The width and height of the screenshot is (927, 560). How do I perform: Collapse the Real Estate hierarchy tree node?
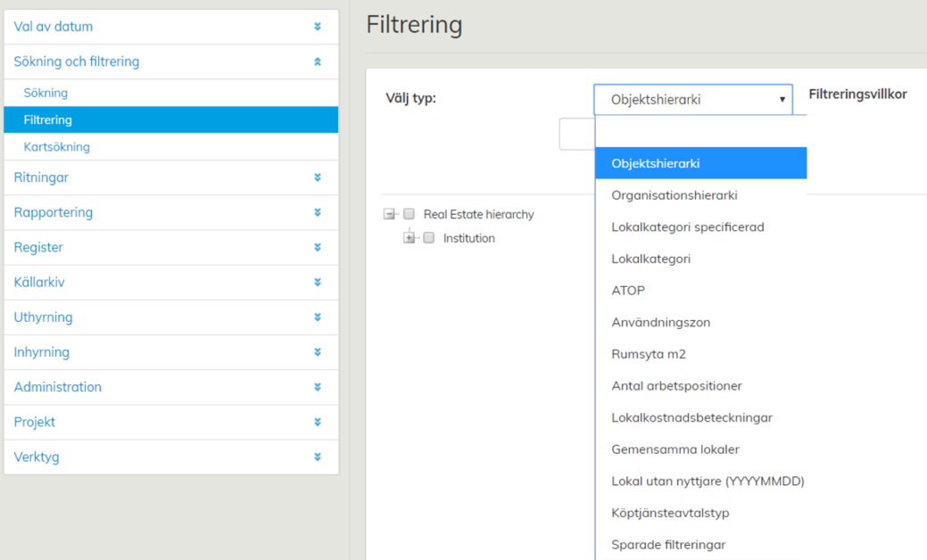389,214
